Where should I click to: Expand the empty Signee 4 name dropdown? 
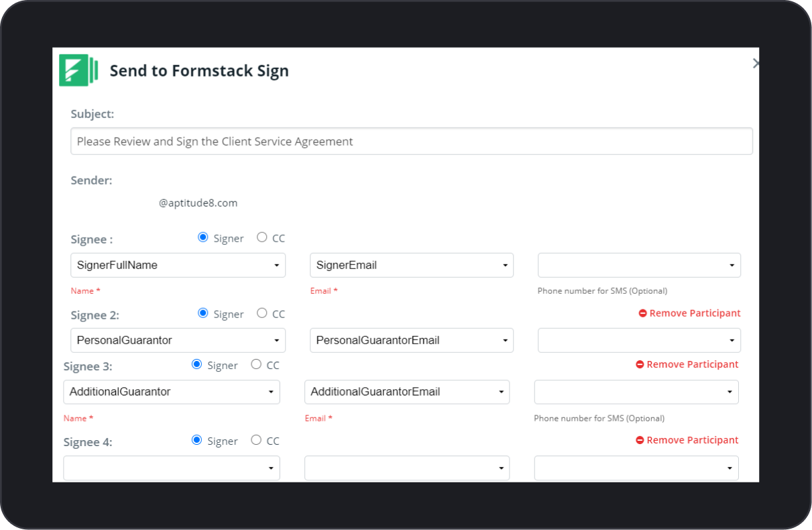(x=172, y=468)
